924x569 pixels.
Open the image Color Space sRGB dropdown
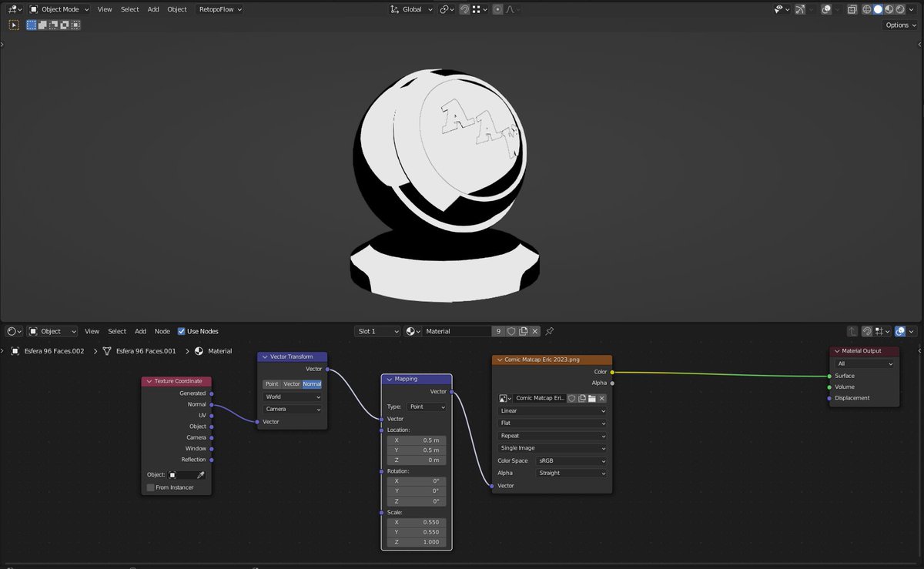[x=571, y=460]
